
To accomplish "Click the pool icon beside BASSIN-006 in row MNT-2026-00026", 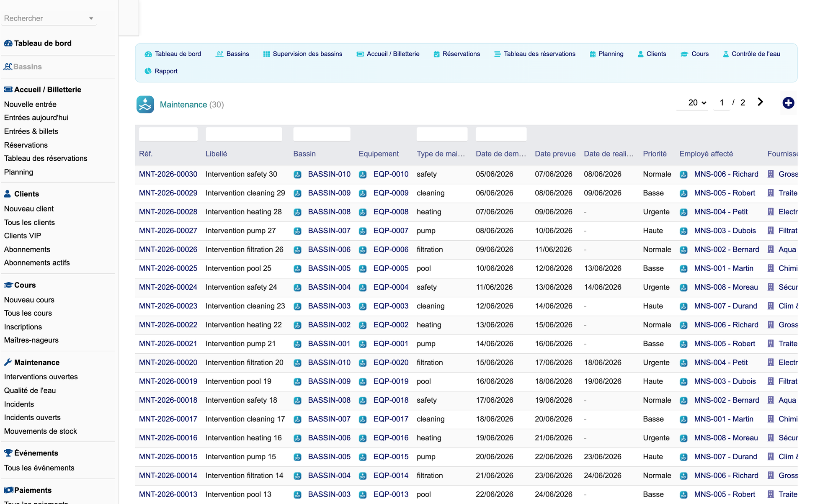I will point(297,250).
